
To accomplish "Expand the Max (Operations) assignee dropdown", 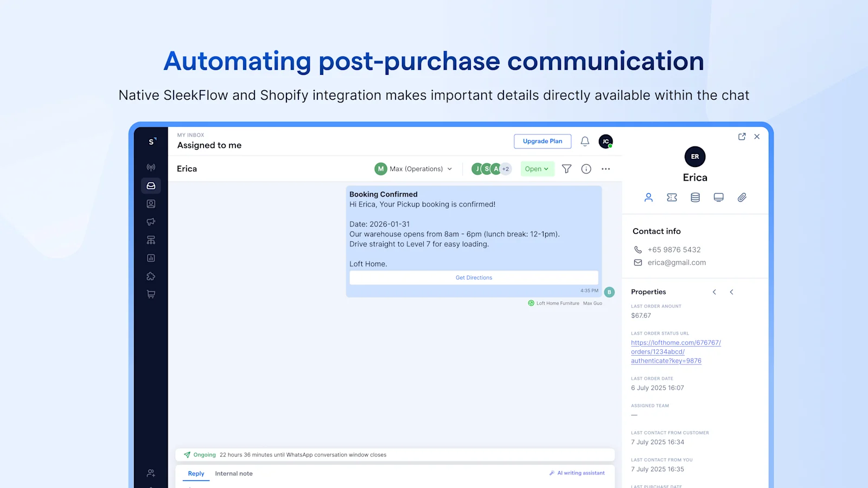I will tap(413, 169).
